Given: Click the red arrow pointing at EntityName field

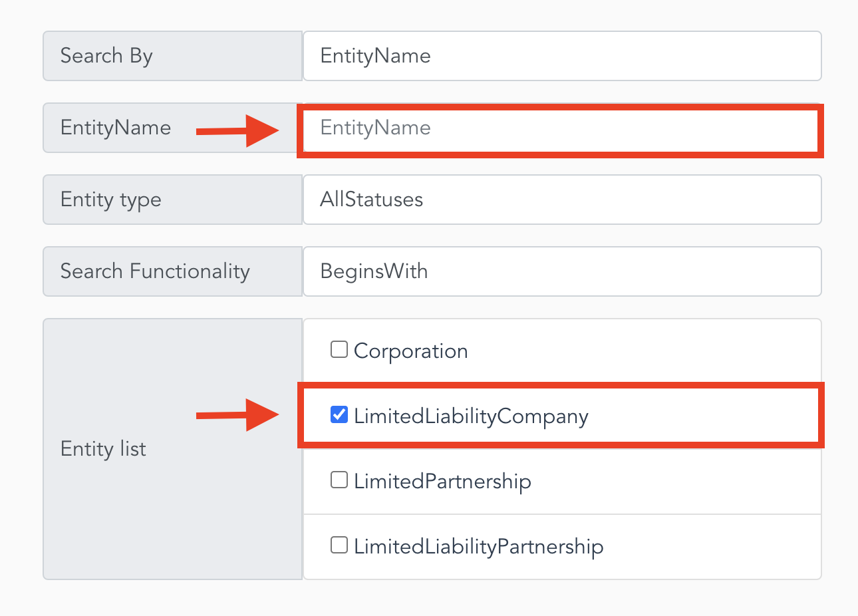Looking at the screenshot, I should (x=237, y=130).
